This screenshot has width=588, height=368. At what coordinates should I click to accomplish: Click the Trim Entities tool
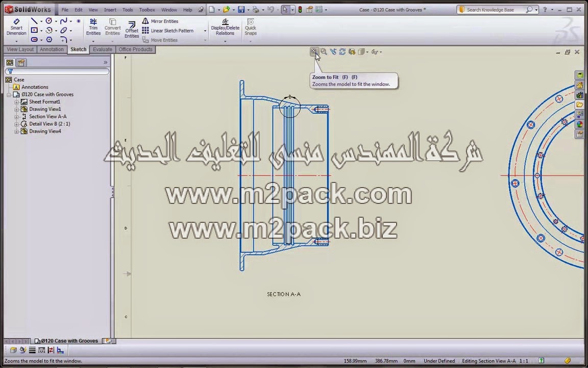(93, 27)
